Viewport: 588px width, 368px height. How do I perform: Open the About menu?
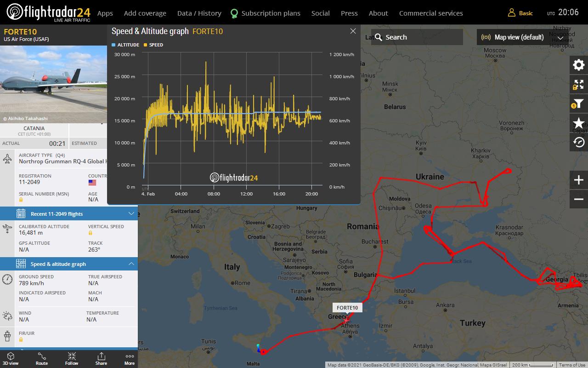[379, 13]
